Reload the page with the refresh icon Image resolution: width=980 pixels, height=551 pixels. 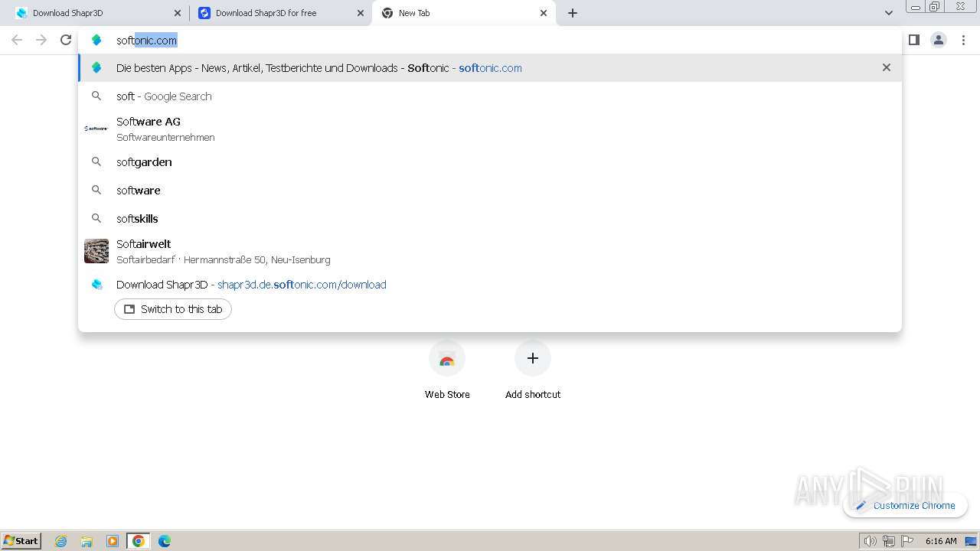pyautogui.click(x=66, y=40)
